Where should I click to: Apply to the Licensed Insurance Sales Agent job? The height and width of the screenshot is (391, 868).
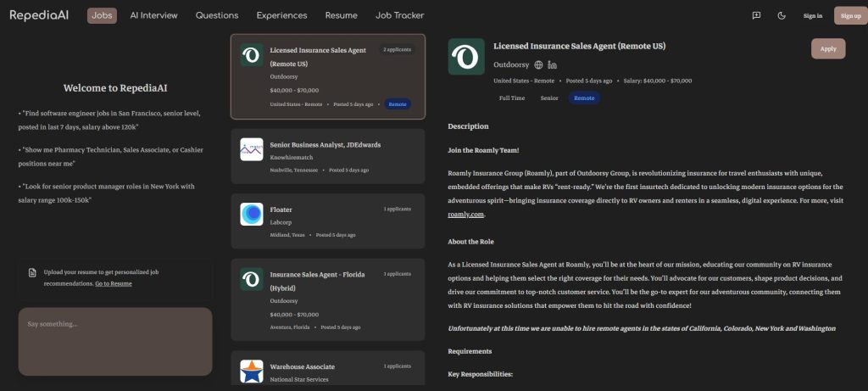(x=828, y=48)
